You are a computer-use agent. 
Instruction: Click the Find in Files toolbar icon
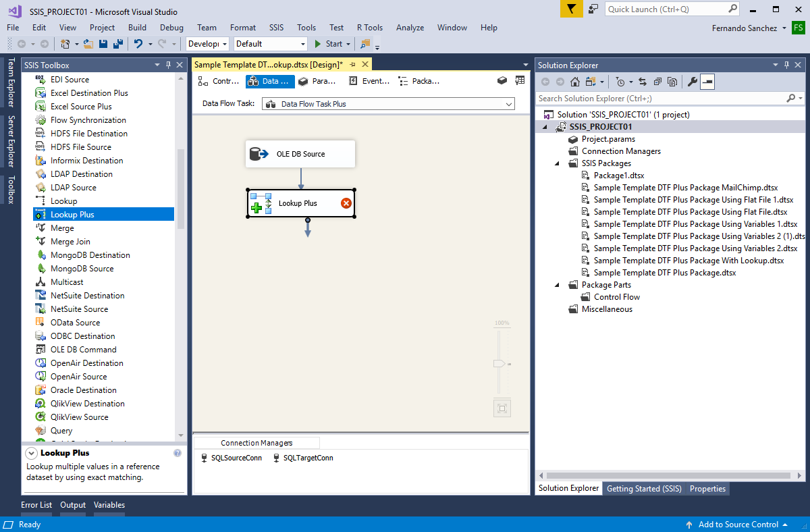pyautogui.click(x=365, y=44)
